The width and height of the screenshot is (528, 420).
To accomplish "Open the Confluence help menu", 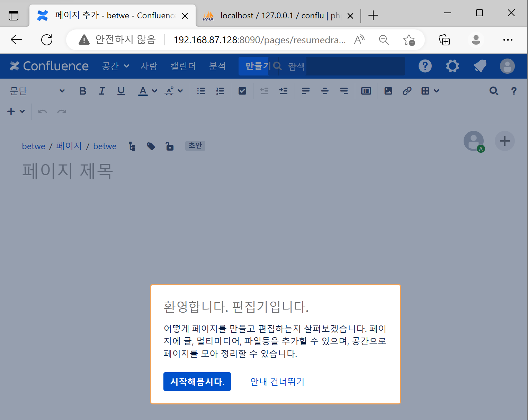I will click(425, 66).
